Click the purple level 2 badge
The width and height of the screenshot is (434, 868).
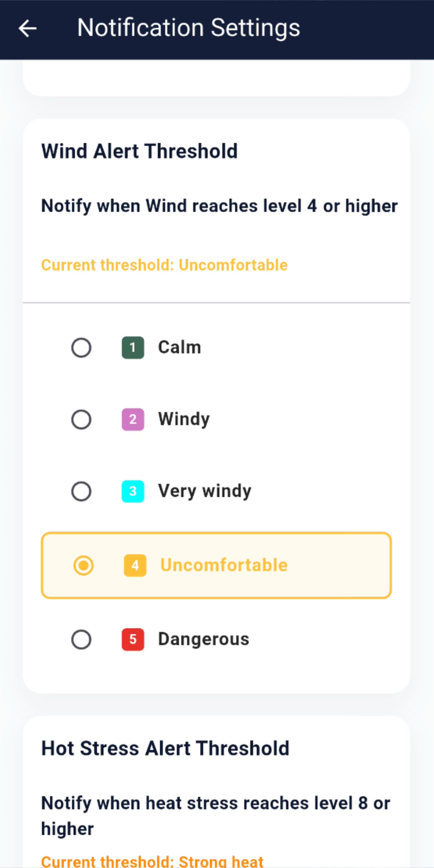133,420
